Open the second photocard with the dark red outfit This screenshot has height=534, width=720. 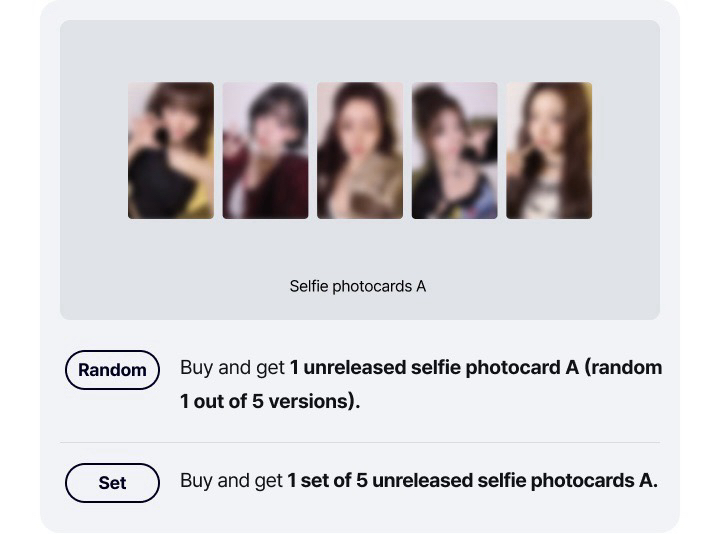(265, 151)
